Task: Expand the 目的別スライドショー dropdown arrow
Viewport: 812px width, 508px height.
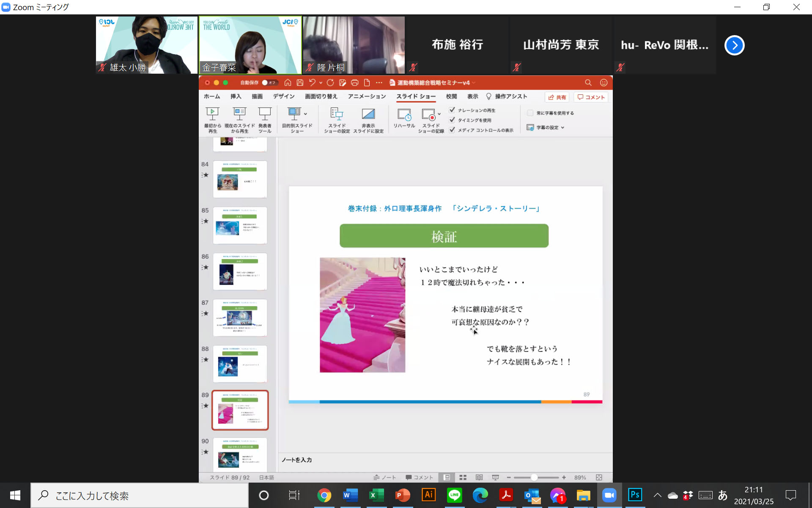Action: click(x=305, y=114)
